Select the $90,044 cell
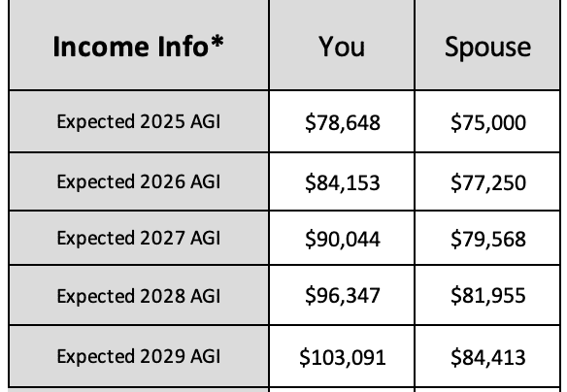The image size is (567, 392). coord(342,238)
